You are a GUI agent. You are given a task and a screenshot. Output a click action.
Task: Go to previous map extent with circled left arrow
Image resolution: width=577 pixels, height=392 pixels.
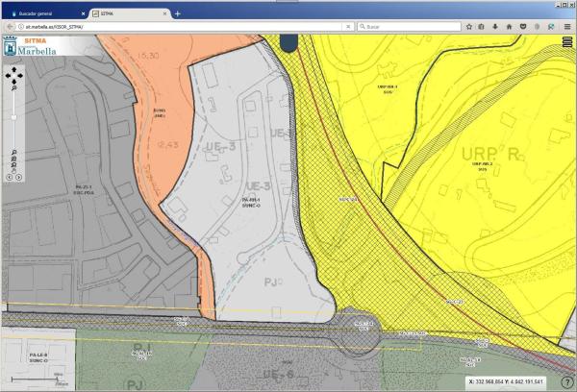coord(10,177)
